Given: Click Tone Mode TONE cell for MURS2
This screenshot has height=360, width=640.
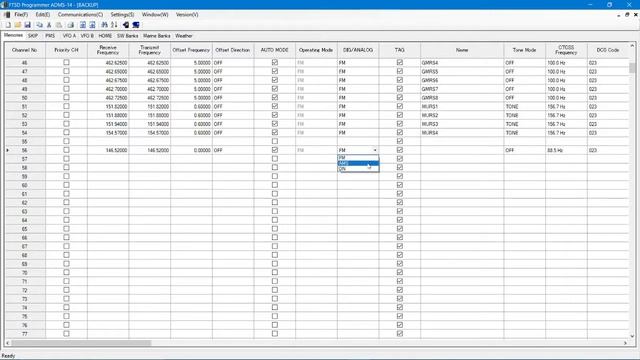Looking at the screenshot, I should [524, 115].
